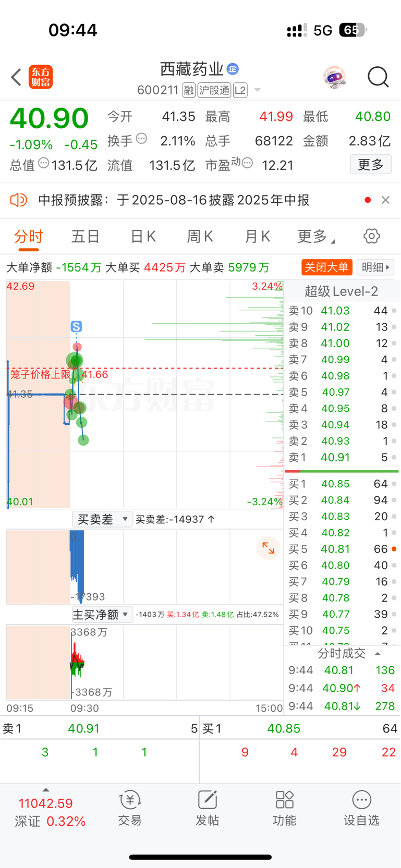Viewport: 401px width, 868px height.
Task: Tap the back arrow icon
Action: point(16,77)
